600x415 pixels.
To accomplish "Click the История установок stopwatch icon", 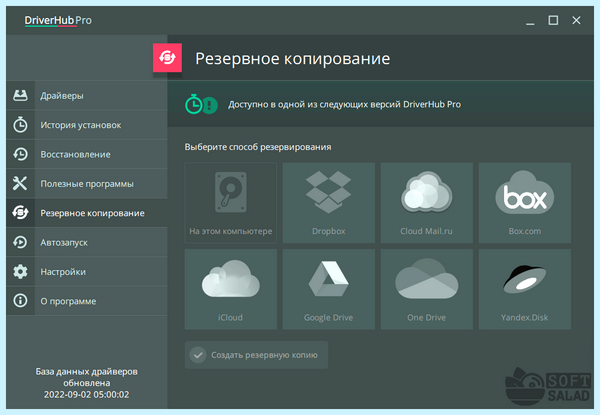I will point(20,125).
